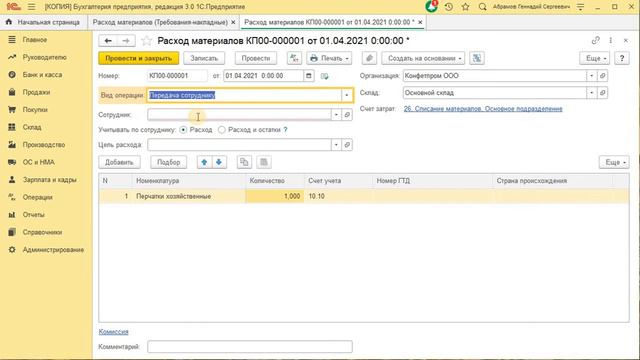
Task: Add document to favorites star
Action: (146, 41)
